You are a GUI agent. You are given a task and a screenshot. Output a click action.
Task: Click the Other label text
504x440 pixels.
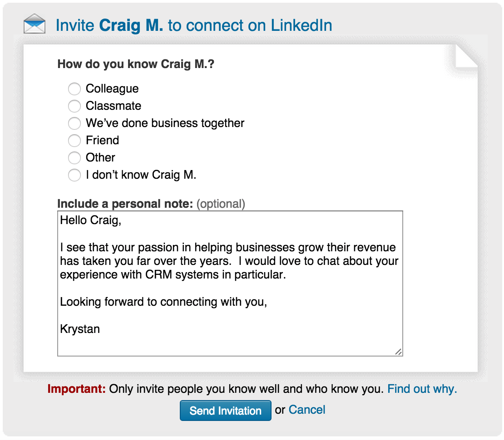100,157
